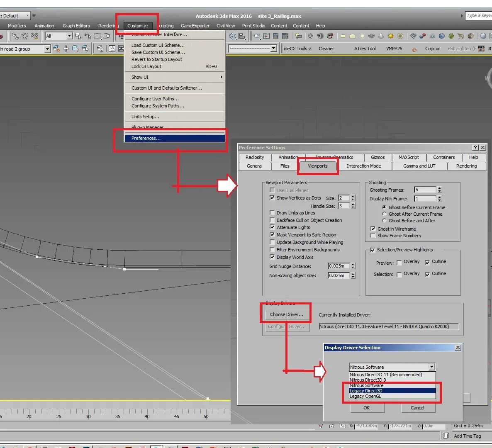The width and height of the screenshot is (492, 448).
Task: Open Render Setup teapot icon
Action: tap(257, 36)
